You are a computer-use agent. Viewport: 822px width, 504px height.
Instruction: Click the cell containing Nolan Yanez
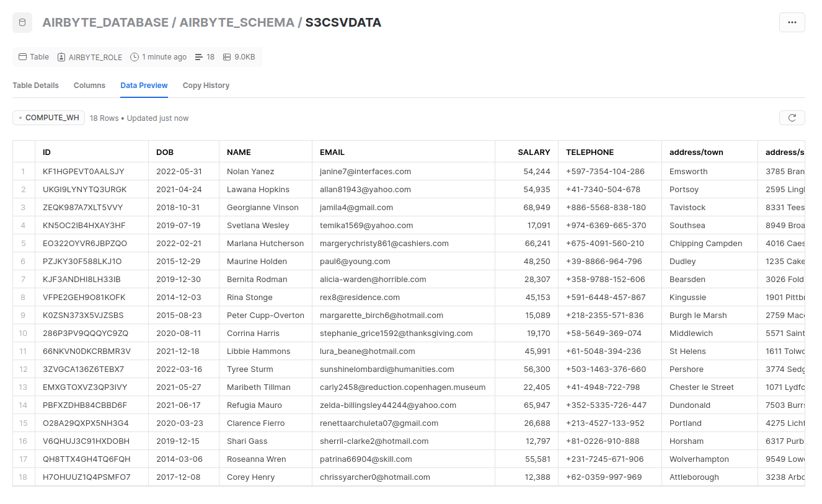tap(250, 171)
